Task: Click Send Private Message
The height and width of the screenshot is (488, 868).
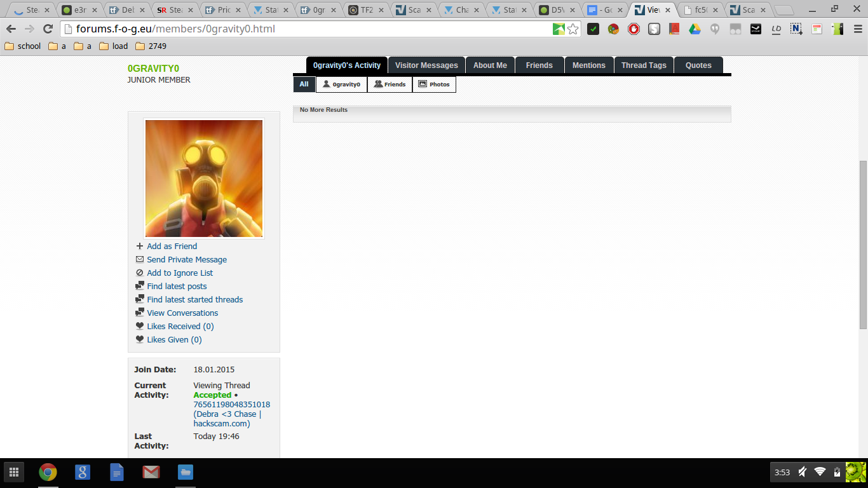Action: (x=186, y=260)
